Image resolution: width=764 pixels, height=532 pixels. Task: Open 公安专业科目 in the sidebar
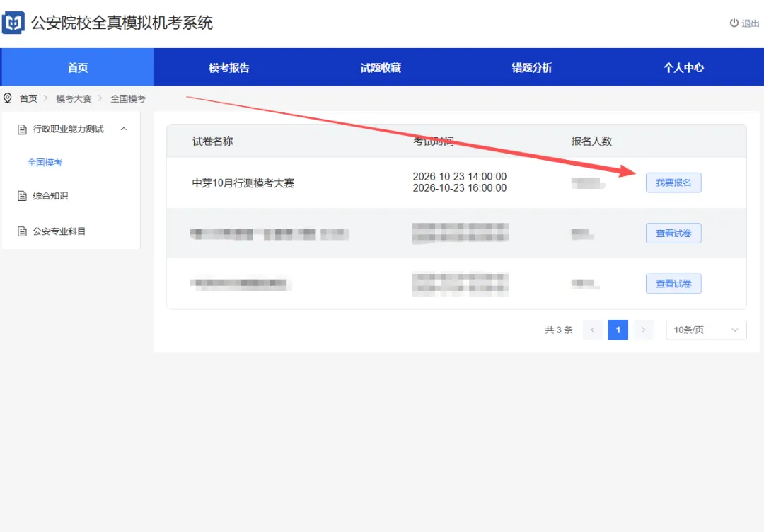(59, 231)
